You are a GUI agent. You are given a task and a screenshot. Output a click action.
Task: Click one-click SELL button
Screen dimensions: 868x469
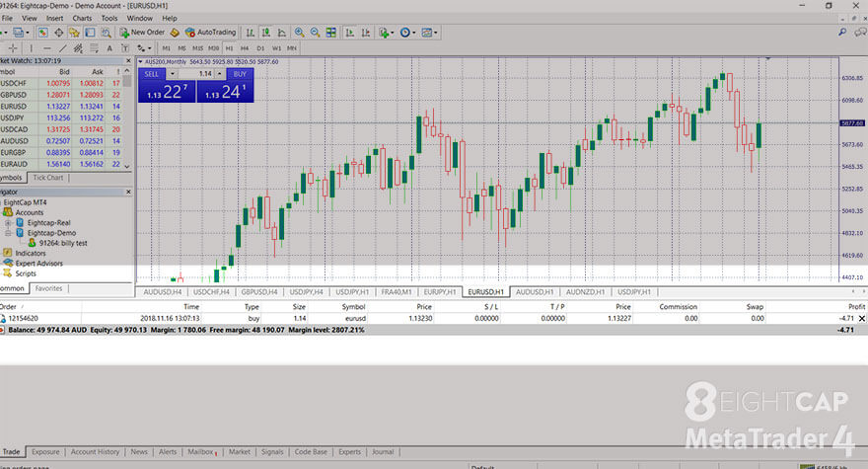click(x=152, y=74)
